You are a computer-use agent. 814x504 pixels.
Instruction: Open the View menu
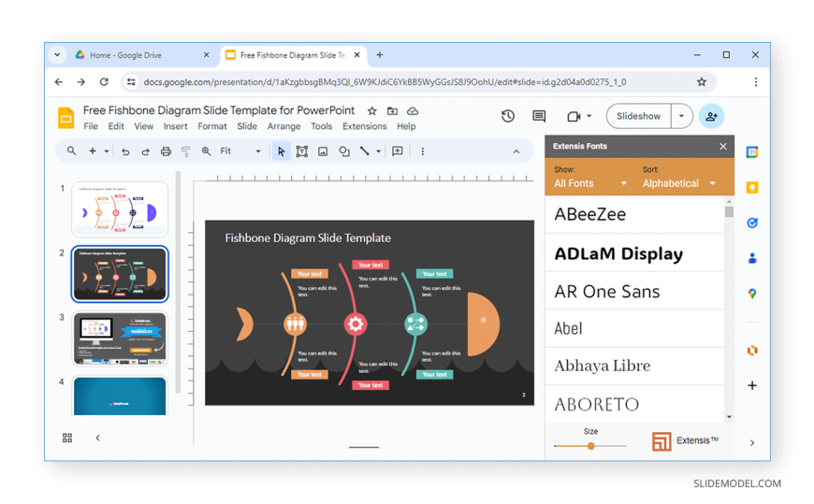pos(144,126)
